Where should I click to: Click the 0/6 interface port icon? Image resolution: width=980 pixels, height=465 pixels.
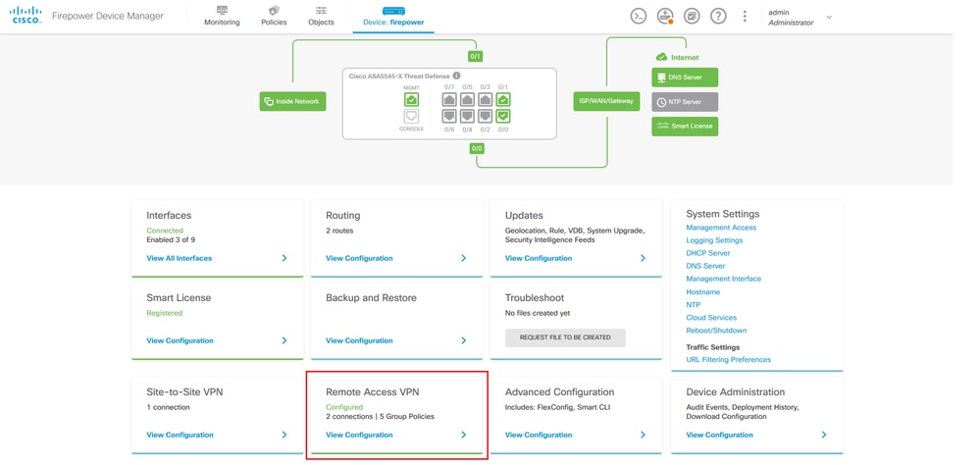[x=449, y=116]
